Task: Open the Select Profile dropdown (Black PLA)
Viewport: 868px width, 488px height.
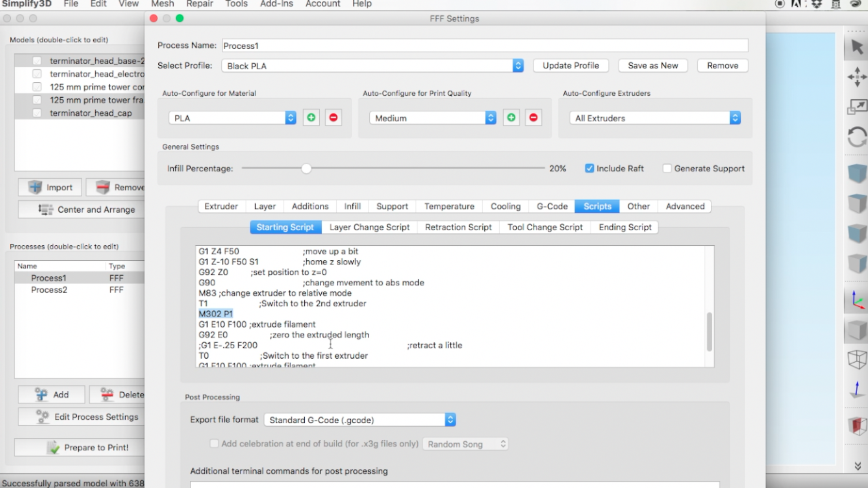Action: tap(372, 66)
